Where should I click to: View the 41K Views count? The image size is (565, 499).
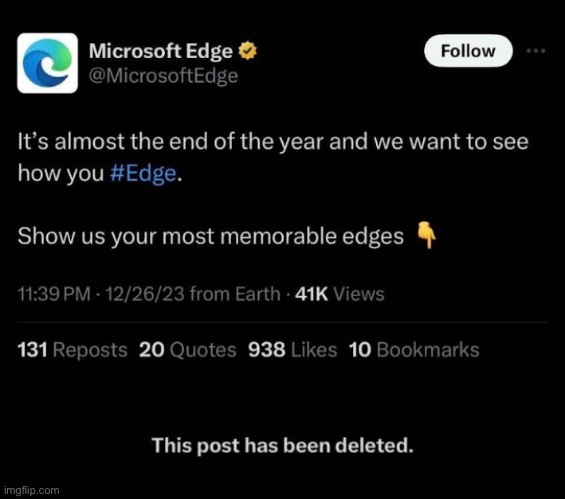339,294
